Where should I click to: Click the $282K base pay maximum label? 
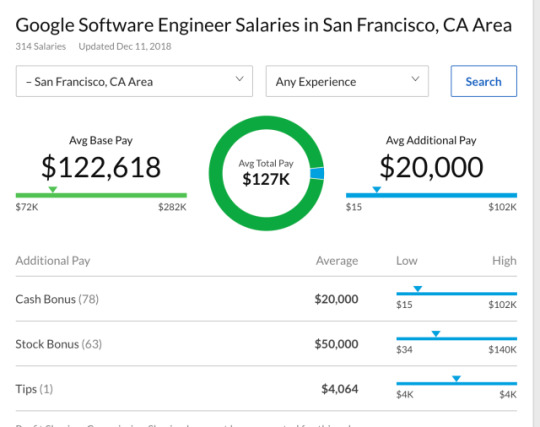pos(172,207)
